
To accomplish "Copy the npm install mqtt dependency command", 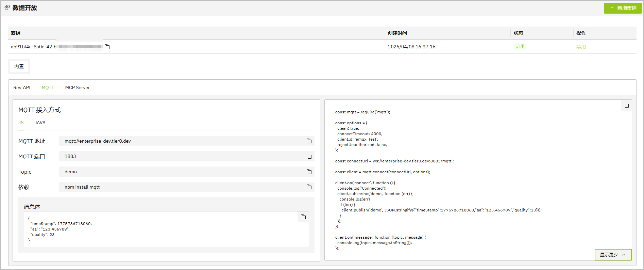I will [x=309, y=187].
